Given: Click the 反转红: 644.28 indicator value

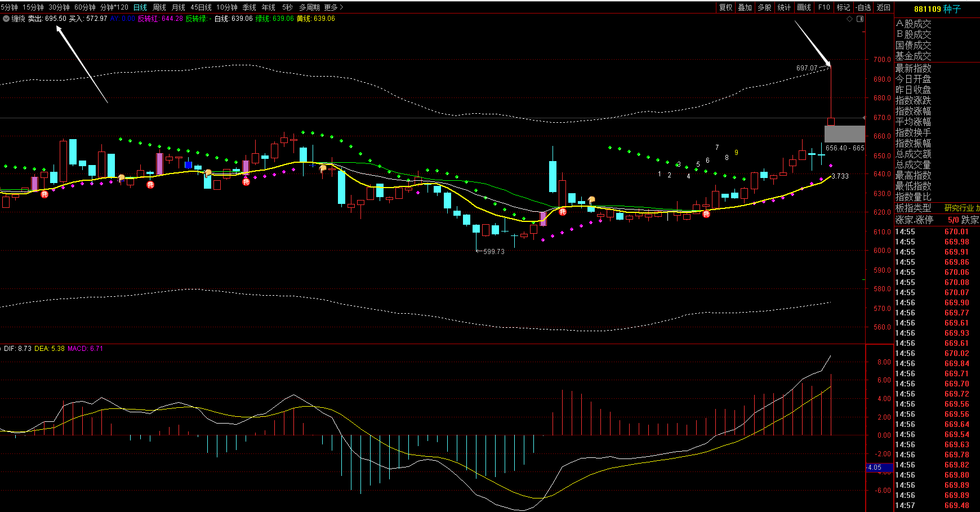Looking at the screenshot, I should point(160,19).
